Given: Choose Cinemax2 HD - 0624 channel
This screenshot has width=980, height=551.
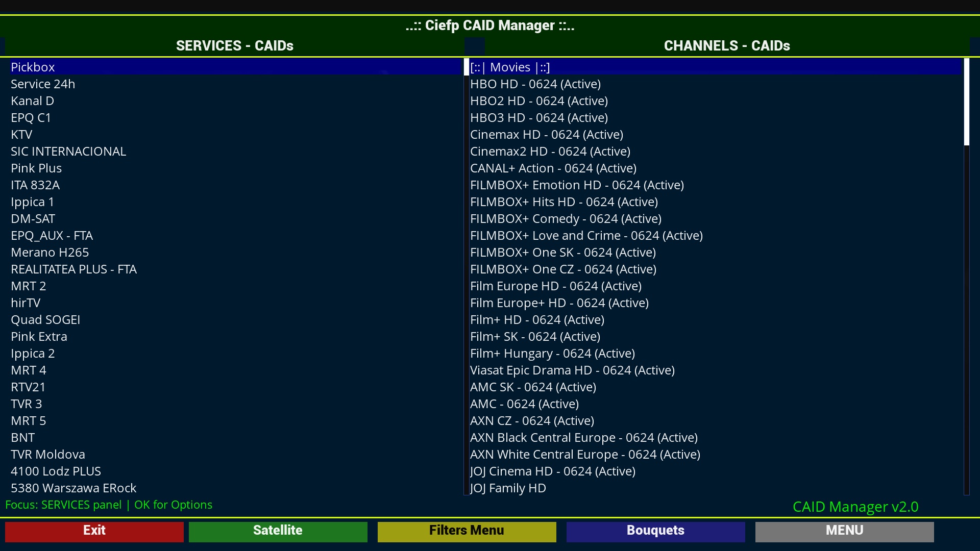Looking at the screenshot, I should click(716, 151).
